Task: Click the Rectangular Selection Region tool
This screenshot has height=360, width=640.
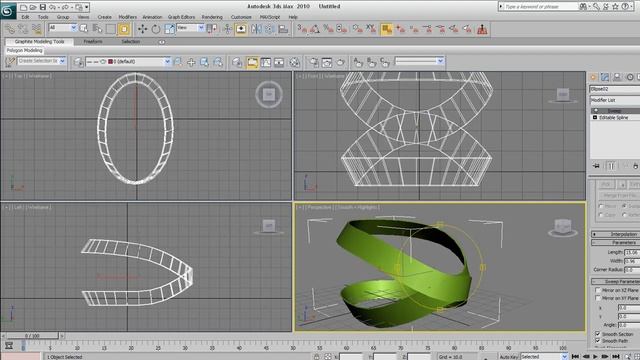Action: [111, 29]
